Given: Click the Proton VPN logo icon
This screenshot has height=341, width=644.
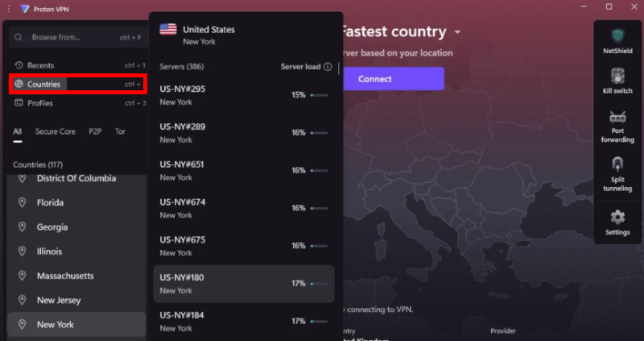Looking at the screenshot, I should [25, 9].
